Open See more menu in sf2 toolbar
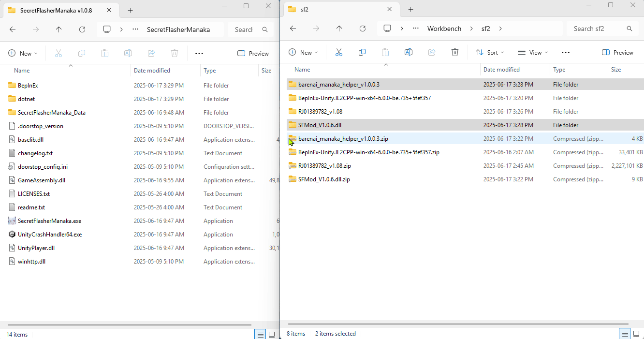644x339 pixels. click(x=566, y=52)
